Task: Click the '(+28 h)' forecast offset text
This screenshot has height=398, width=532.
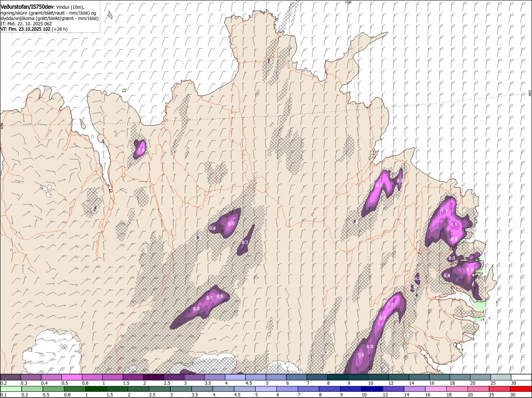Action: tap(60, 29)
